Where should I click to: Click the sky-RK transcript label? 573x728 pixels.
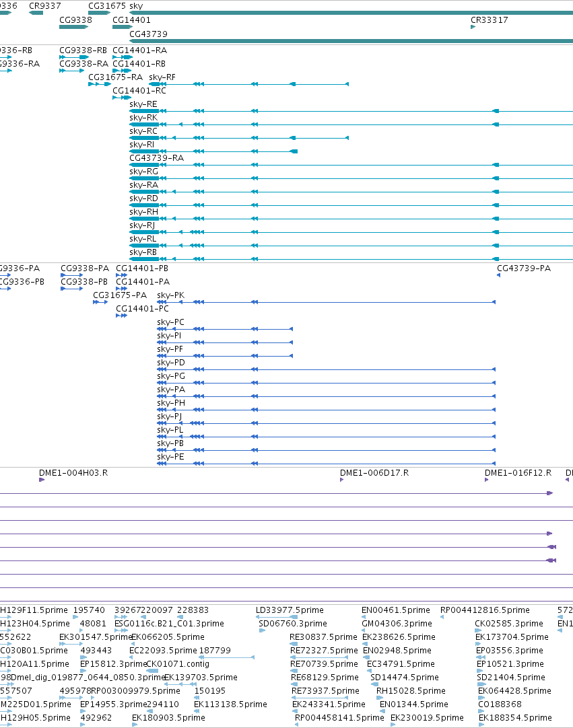click(x=143, y=118)
